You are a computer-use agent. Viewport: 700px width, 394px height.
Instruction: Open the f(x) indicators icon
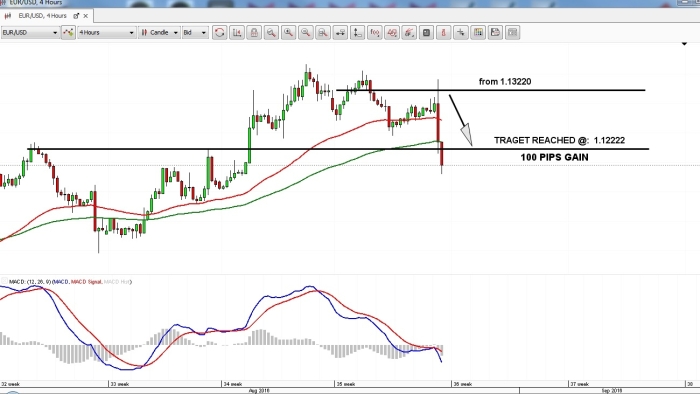point(375,33)
